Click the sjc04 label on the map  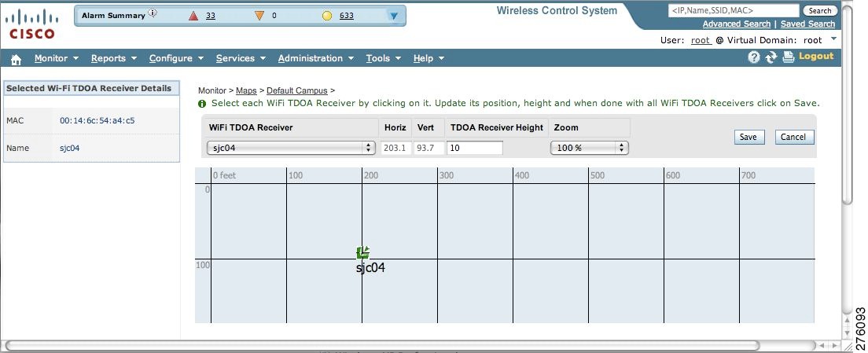click(370, 268)
